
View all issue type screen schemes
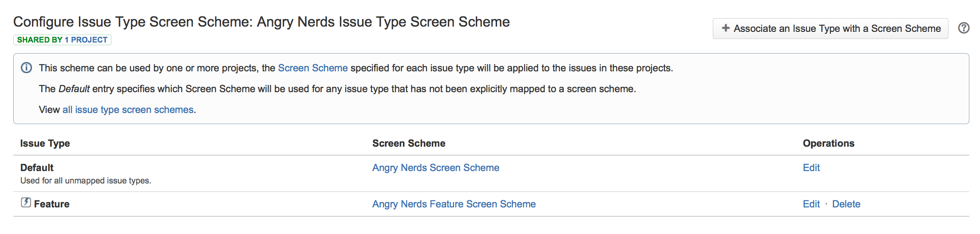point(128,110)
